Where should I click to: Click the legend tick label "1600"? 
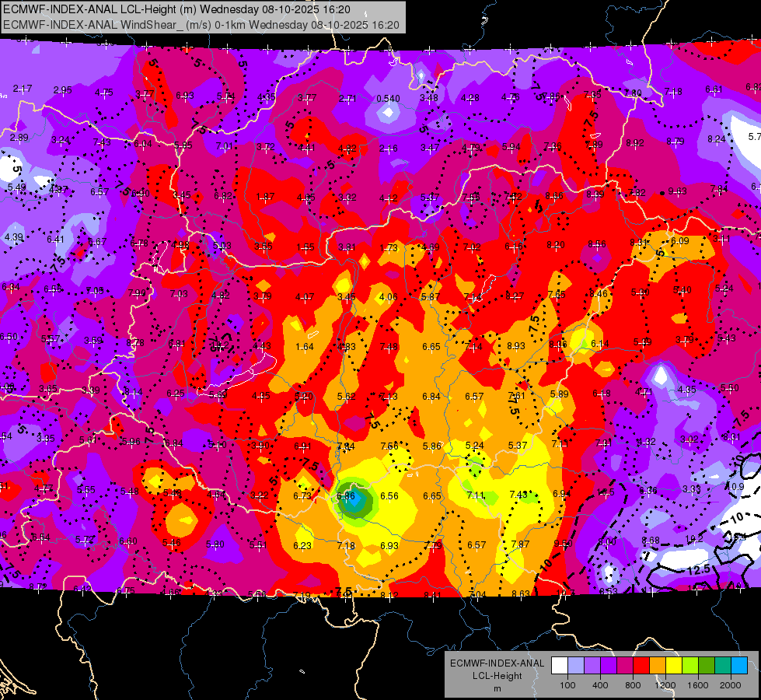coord(698,685)
